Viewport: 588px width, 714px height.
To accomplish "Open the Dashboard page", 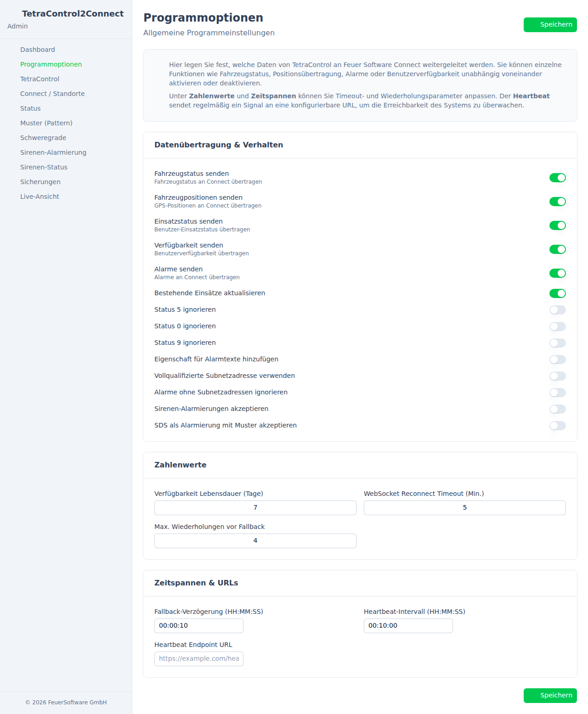I will click(37, 49).
